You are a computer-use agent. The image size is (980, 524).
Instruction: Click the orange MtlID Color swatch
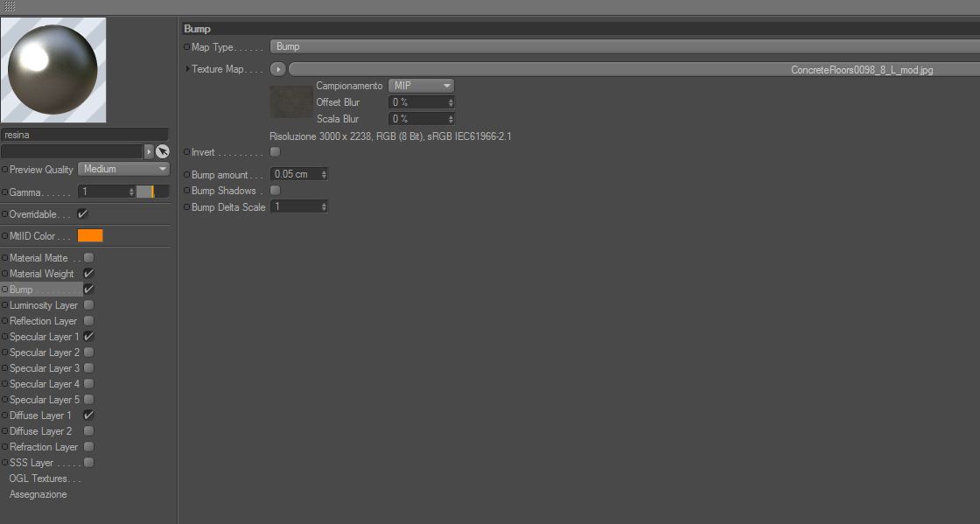pos(90,236)
